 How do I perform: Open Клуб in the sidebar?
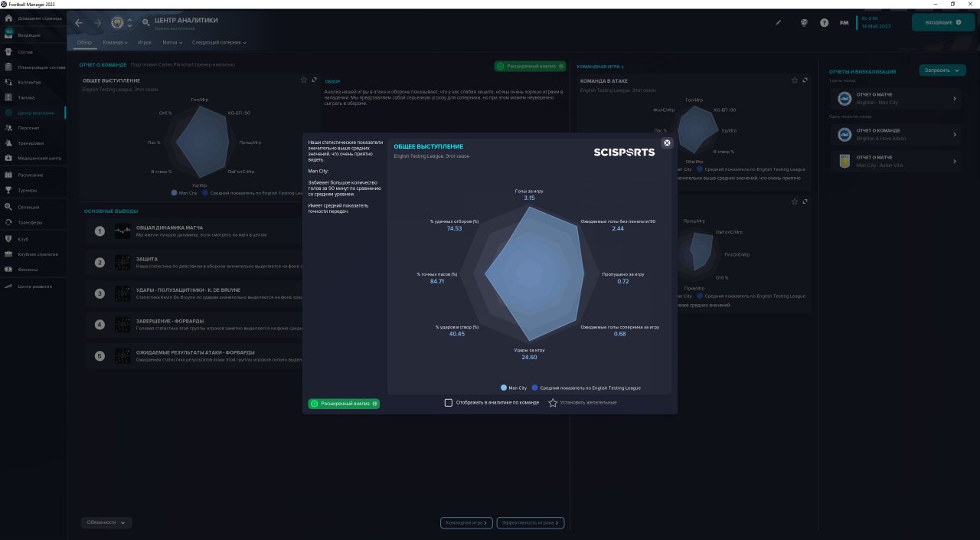coord(33,238)
